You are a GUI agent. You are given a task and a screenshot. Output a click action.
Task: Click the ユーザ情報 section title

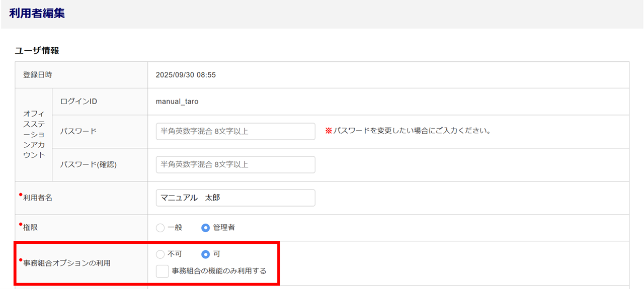(37, 50)
